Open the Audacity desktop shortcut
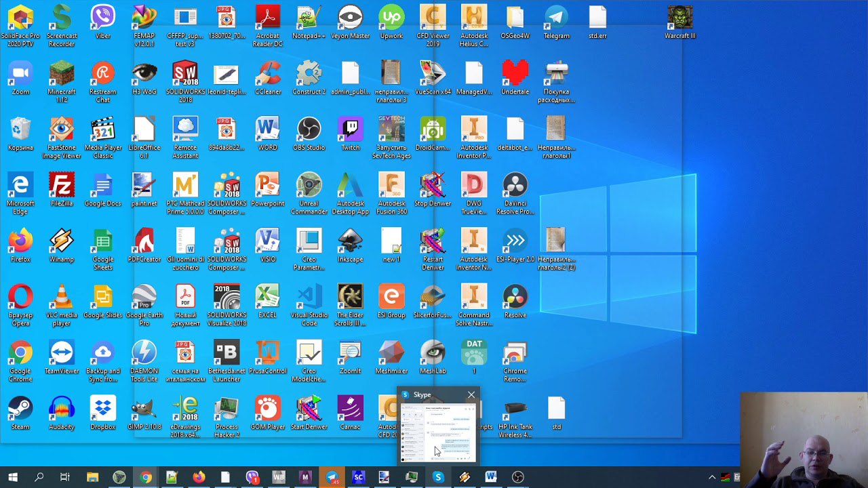The height and width of the screenshot is (488, 868). pyautogui.click(x=62, y=413)
